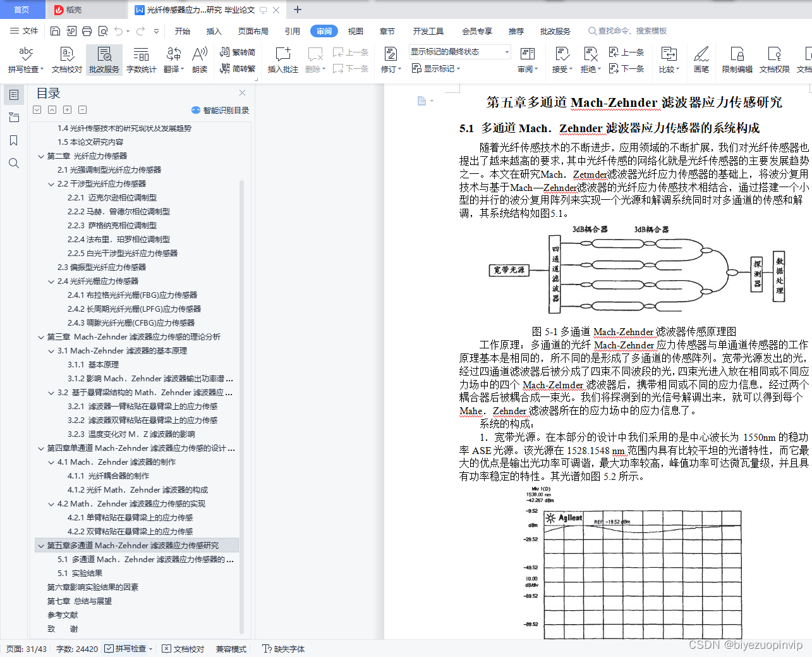Switch to the 引用 ribbon tab
The width and height of the screenshot is (812, 657).
pos(293,31)
